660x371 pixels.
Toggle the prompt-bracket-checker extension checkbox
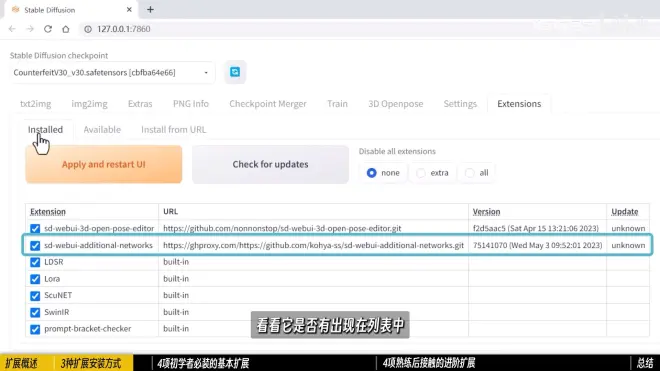tap(35, 329)
